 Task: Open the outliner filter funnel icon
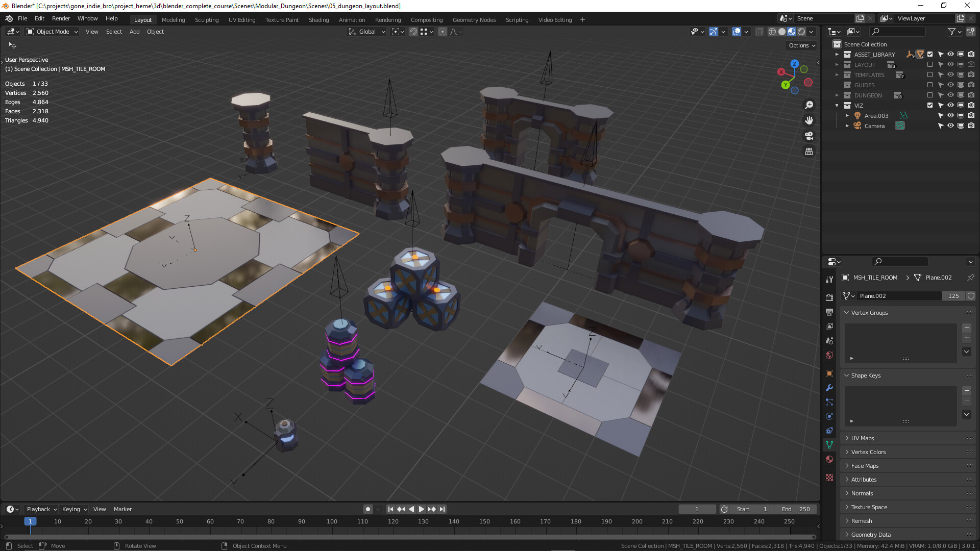952,32
